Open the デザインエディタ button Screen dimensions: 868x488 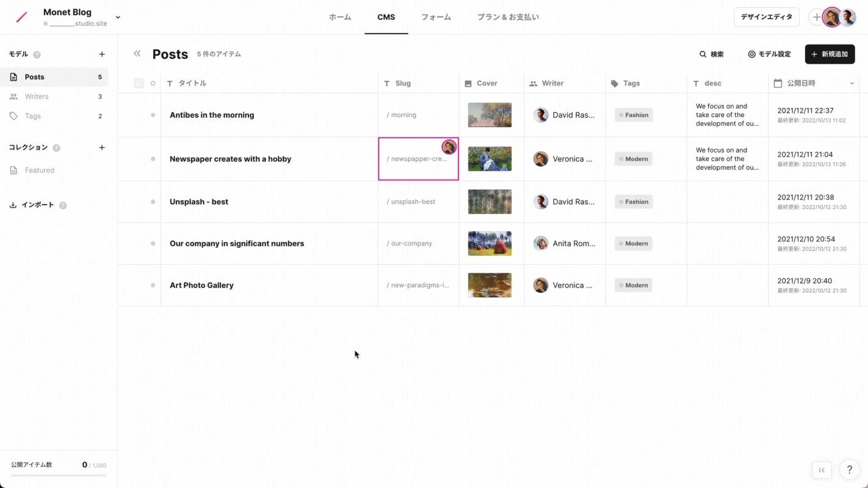pyautogui.click(x=767, y=17)
